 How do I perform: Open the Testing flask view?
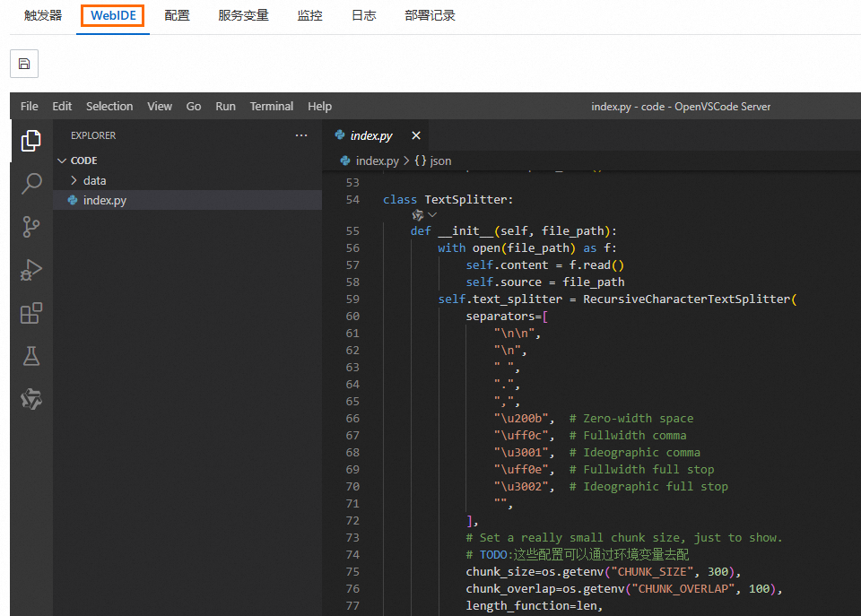coord(31,356)
